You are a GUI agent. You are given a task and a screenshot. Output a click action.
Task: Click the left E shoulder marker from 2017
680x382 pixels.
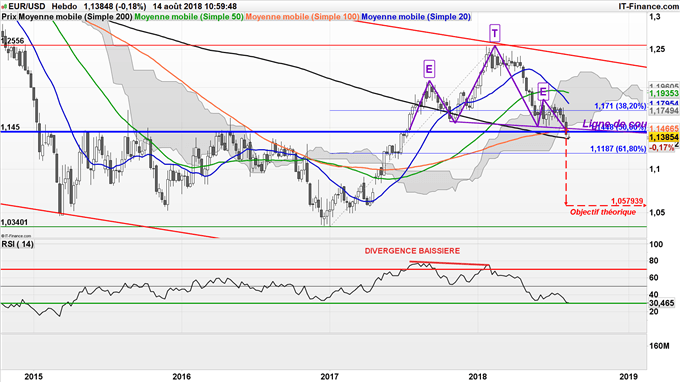[428, 69]
